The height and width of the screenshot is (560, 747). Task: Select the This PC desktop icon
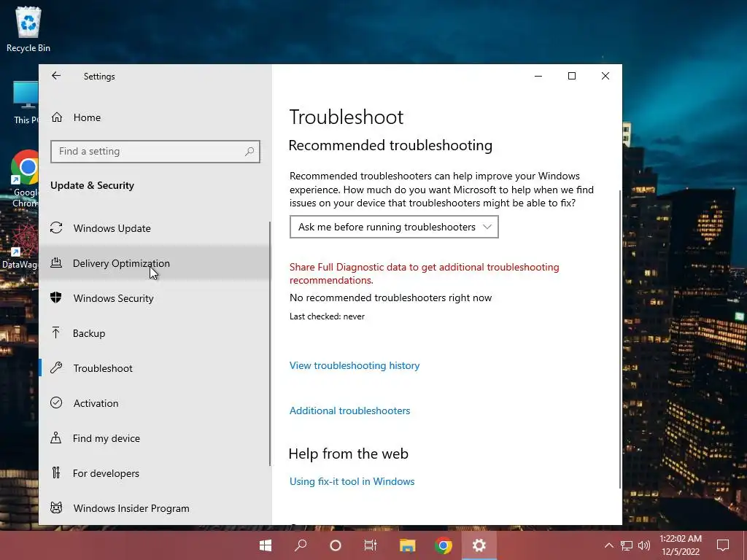pyautogui.click(x=26, y=103)
